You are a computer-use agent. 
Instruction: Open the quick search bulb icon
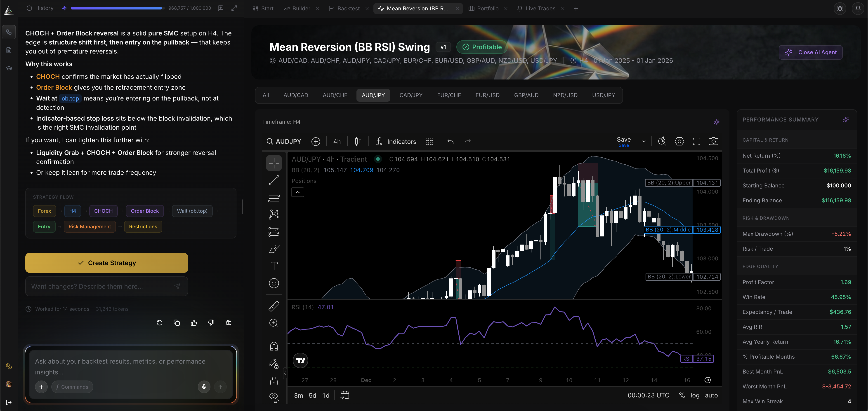[662, 141]
